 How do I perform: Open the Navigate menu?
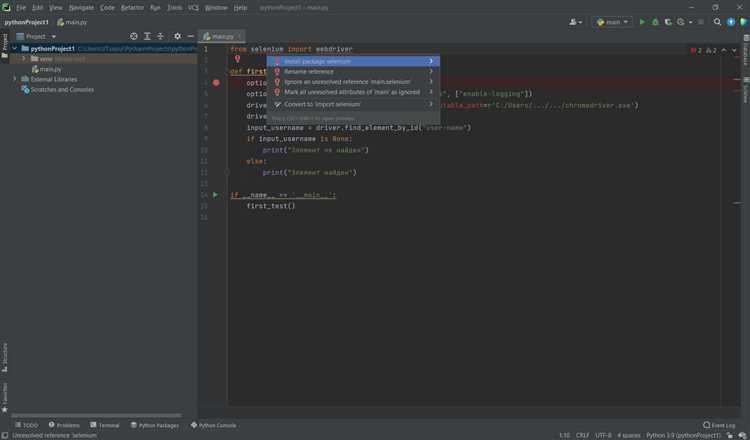(81, 8)
